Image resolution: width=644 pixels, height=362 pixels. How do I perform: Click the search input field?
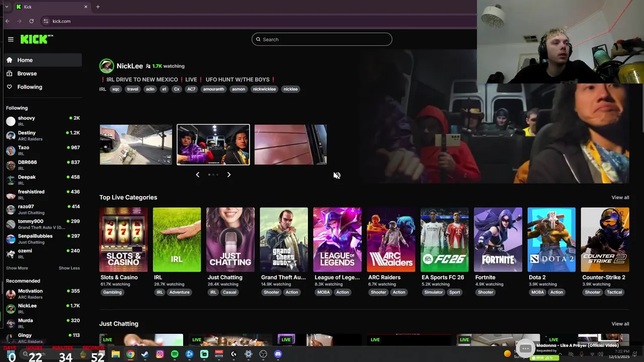[x=322, y=39]
